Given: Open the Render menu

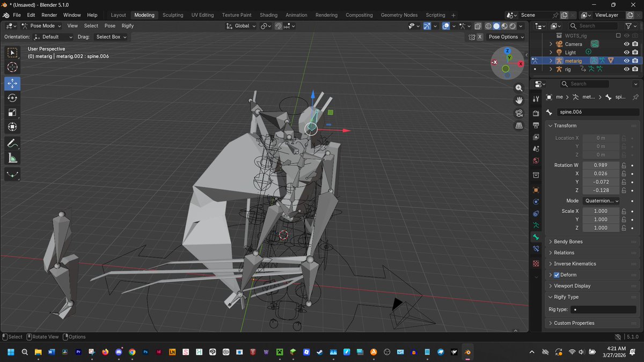Looking at the screenshot, I should [x=49, y=15].
